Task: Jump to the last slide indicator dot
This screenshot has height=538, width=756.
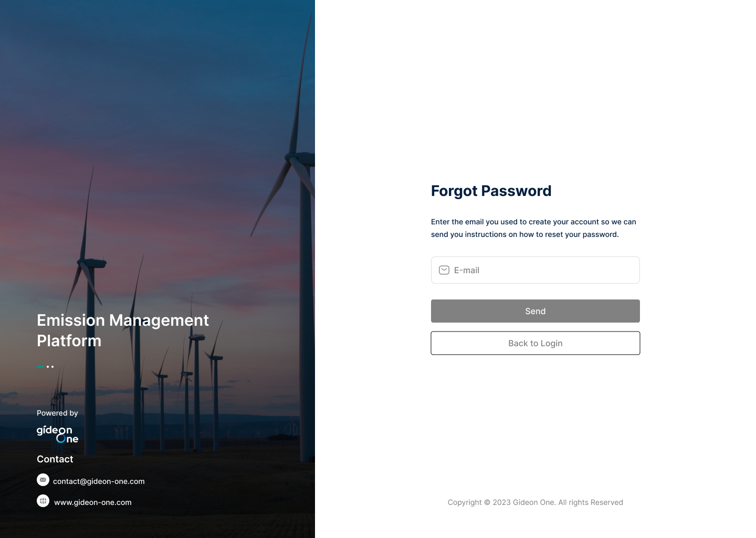Action: (x=52, y=367)
